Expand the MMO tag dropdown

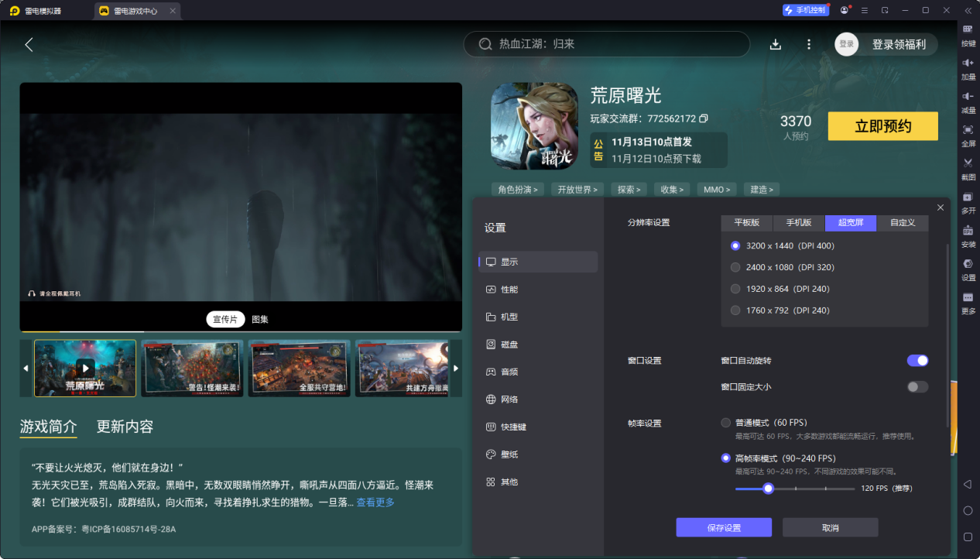point(716,189)
